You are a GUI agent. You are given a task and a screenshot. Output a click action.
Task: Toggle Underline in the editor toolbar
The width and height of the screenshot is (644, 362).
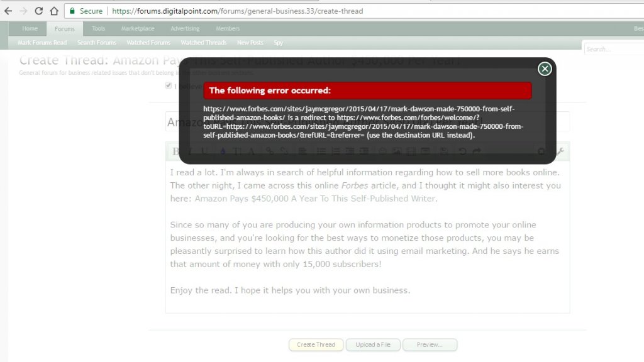(204, 151)
